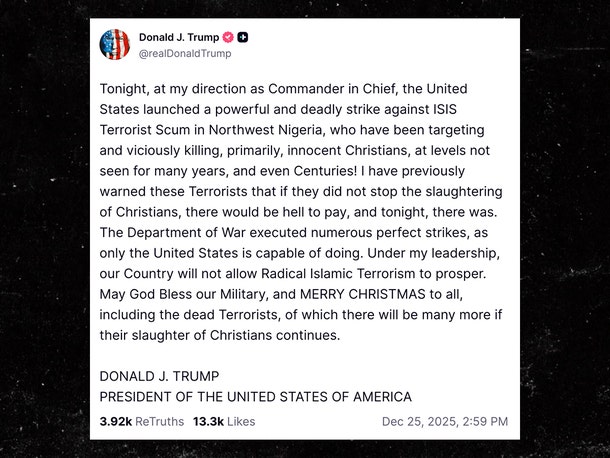Click the post's opening word "Tonight"

tap(124, 87)
